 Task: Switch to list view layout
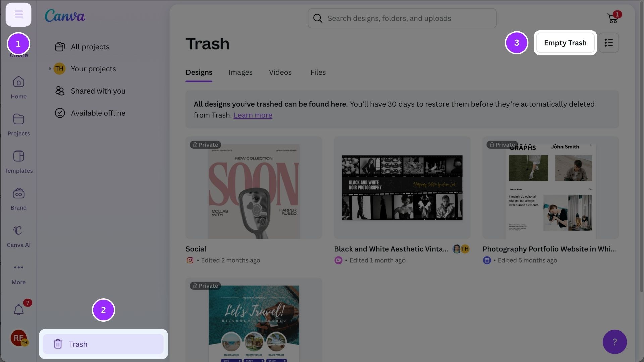tap(608, 43)
